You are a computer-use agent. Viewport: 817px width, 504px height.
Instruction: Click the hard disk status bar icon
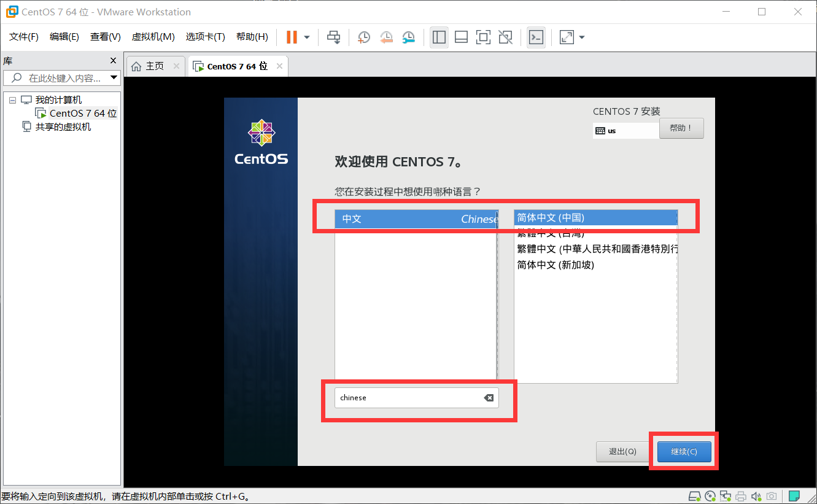pos(694,496)
